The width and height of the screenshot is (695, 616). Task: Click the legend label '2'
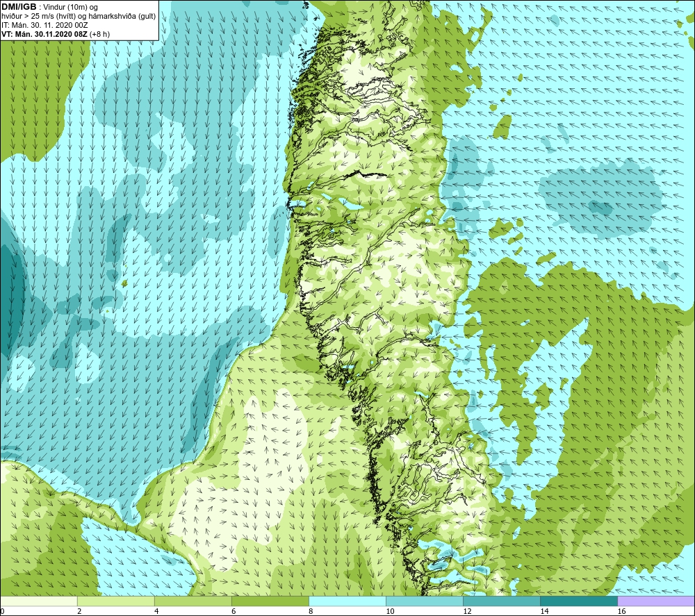[79, 611]
